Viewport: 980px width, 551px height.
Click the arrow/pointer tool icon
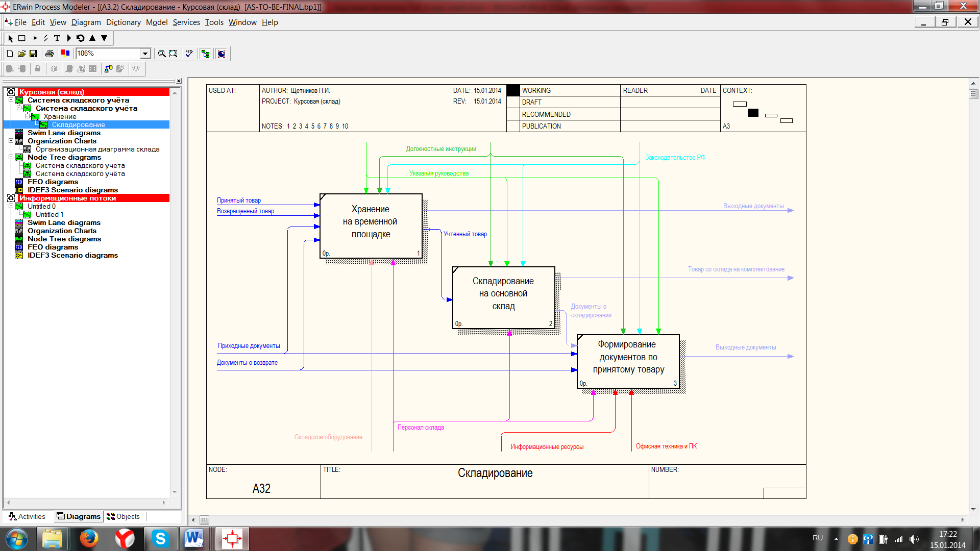[x=11, y=38]
